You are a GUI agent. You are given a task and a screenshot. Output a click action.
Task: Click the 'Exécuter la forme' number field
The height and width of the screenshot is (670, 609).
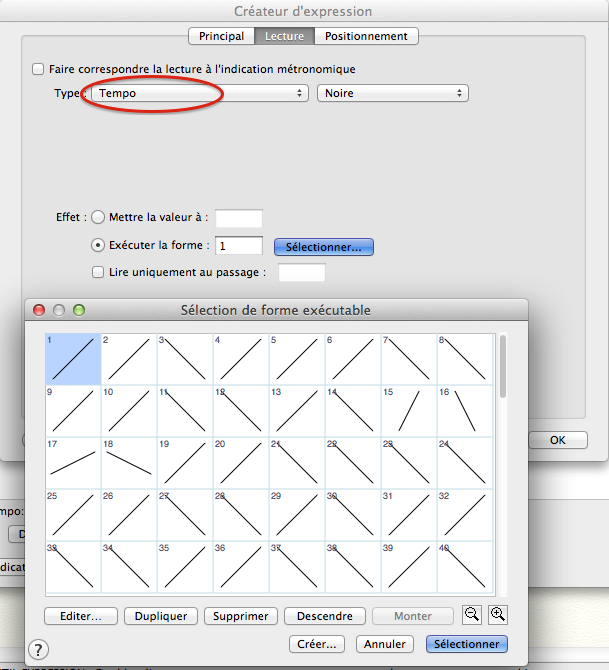pos(239,245)
